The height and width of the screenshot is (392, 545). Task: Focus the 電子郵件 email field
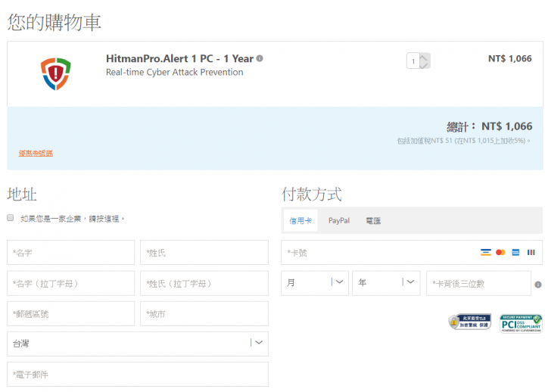coord(138,375)
